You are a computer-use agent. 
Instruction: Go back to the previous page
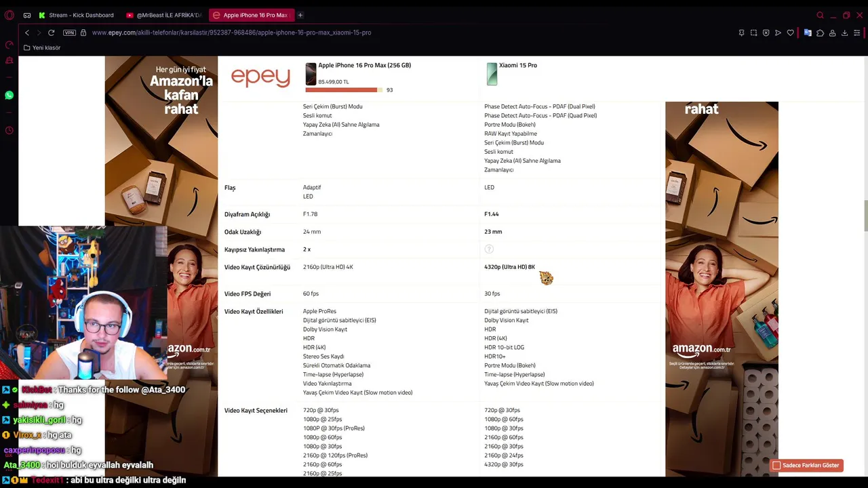pos(26,33)
